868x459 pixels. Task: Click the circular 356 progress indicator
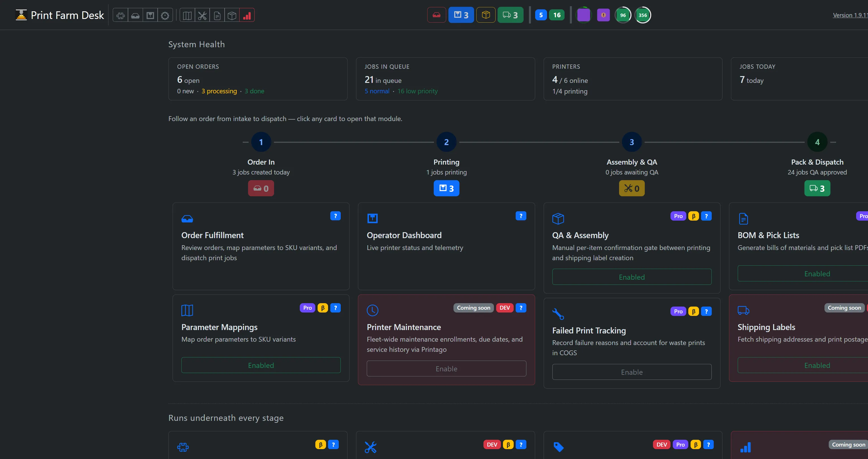tap(643, 15)
